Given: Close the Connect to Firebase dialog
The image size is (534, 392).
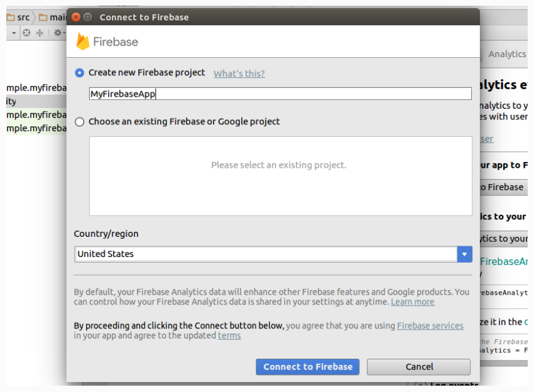Looking at the screenshot, I should click(75, 17).
